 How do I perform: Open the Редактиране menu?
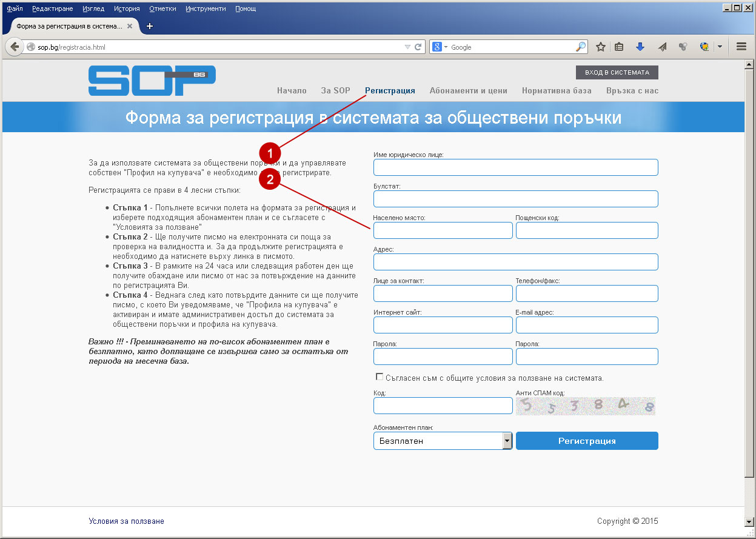coord(53,8)
